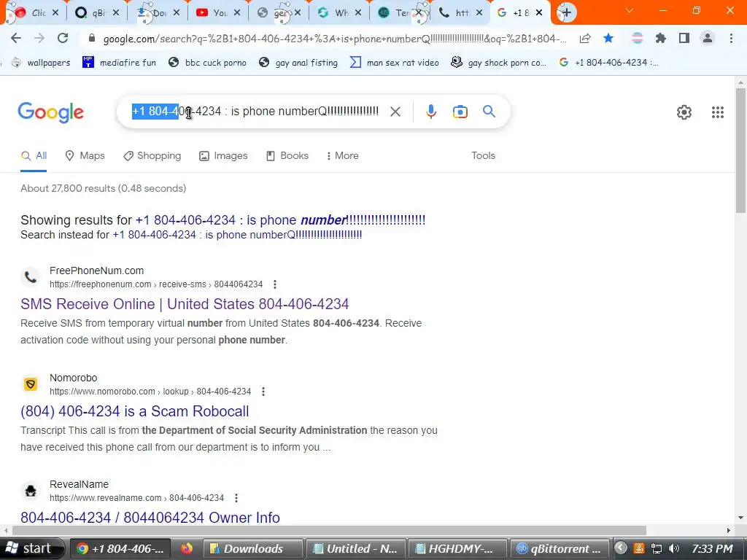Switch to the Images tab
Screen dimensions: 747x560
click(x=223, y=156)
